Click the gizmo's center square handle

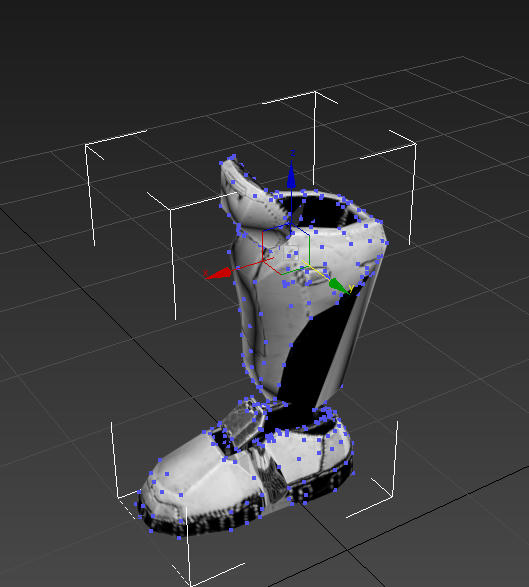pos(291,253)
